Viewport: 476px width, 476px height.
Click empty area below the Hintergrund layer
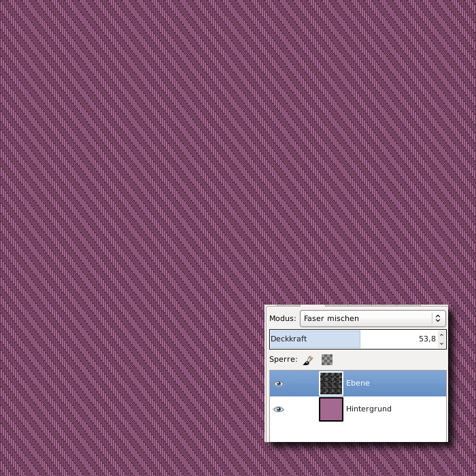click(358, 431)
